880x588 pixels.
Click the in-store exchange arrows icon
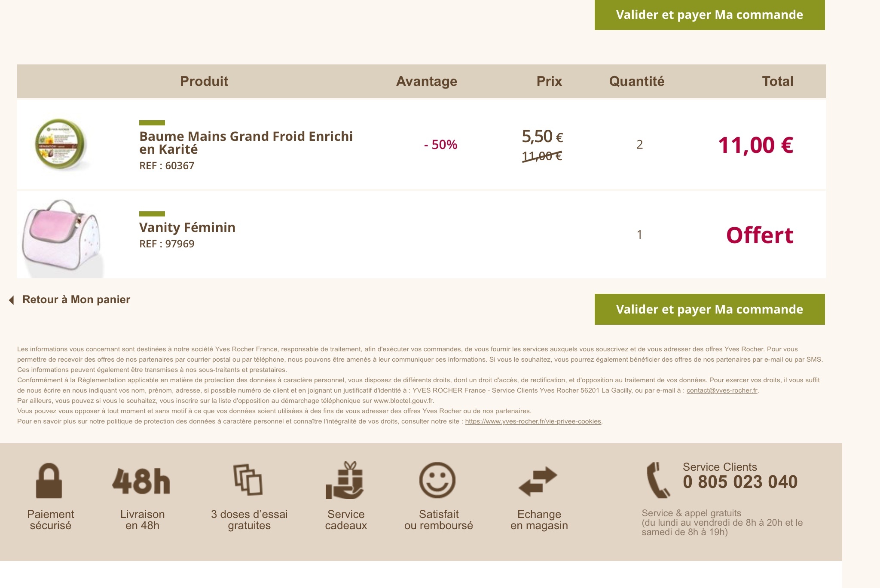coord(538,481)
